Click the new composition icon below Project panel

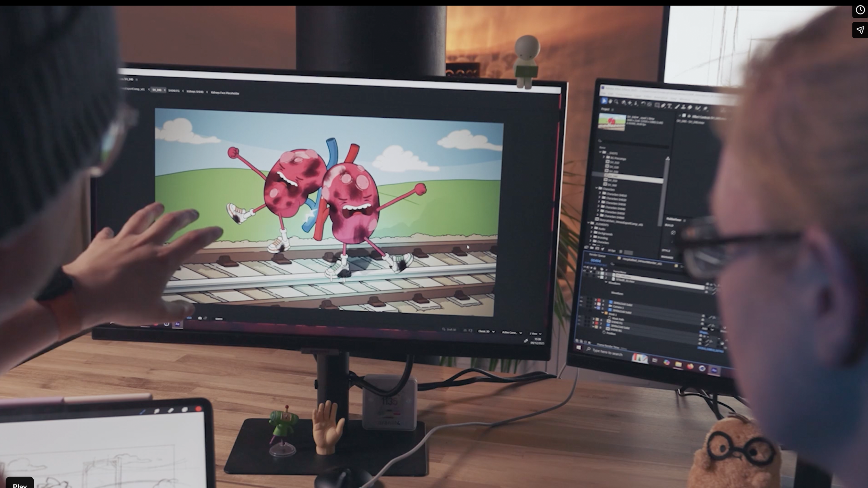[x=597, y=249]
